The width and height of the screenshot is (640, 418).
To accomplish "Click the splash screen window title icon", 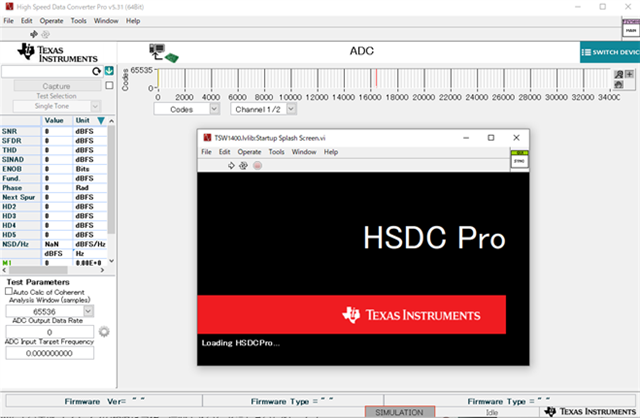I will coord(207,138).
